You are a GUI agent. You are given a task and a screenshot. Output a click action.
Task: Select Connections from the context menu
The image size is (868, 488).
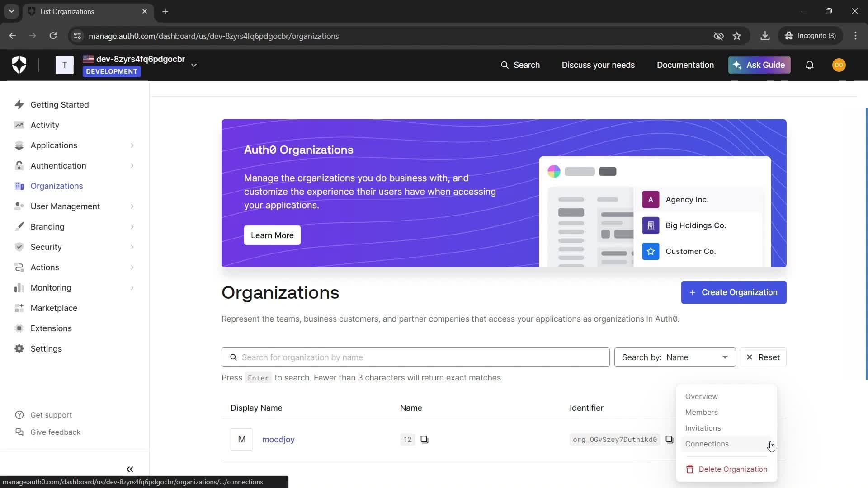pos(726,444)
